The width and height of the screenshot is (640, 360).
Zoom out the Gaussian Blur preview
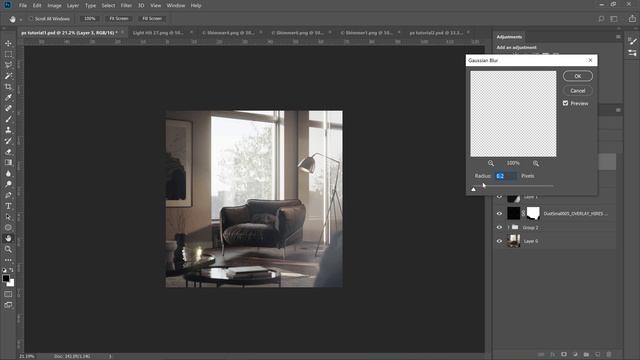[x=491, y=163]
